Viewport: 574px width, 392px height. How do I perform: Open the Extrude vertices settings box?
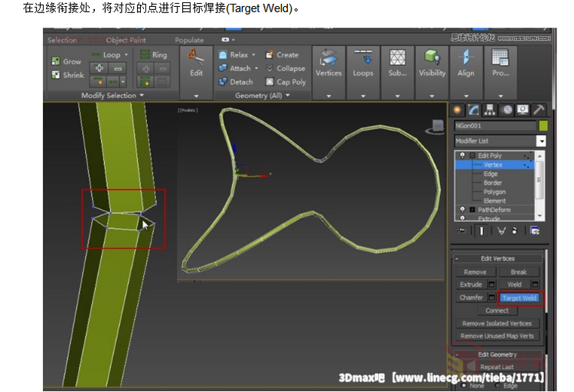(x=492, y=284)
